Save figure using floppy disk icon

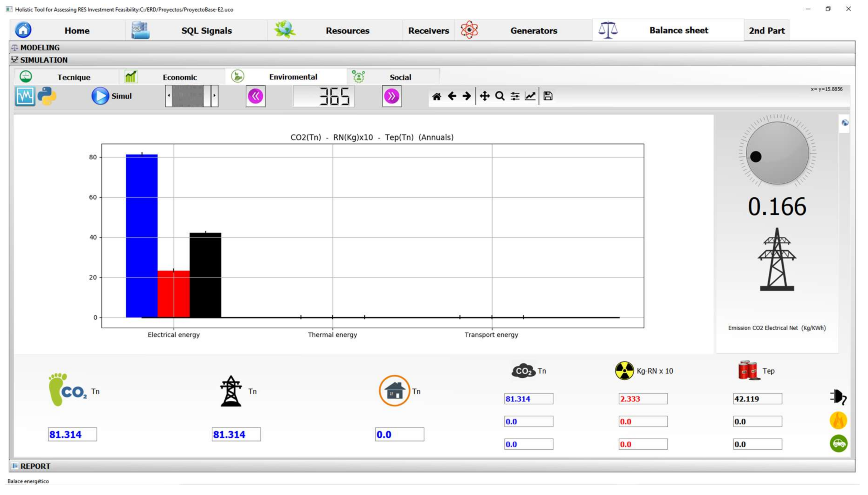(x=548, y=96)
